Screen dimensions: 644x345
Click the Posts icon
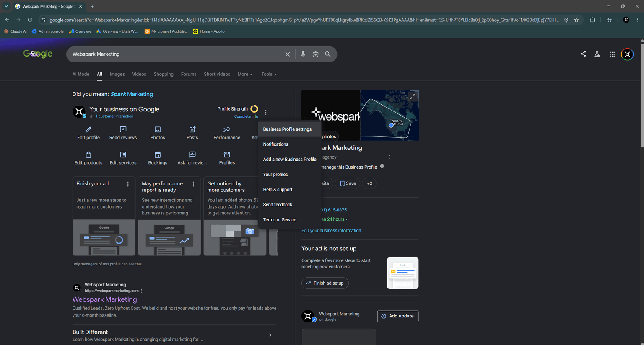click(192, 129)
